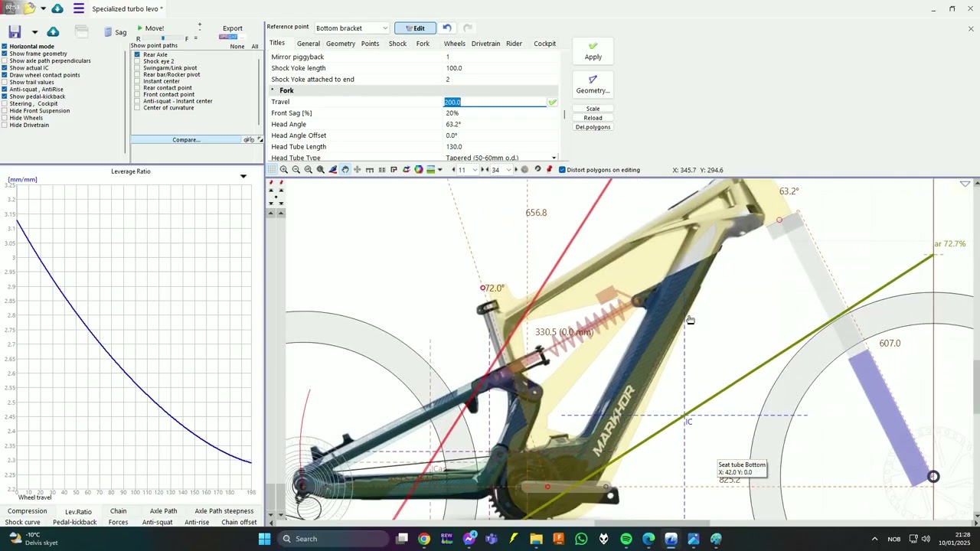This screenshot has height=551, width=980.
Task: Confirm Travel value with green checkmark
Action: (x=552, y=103)
